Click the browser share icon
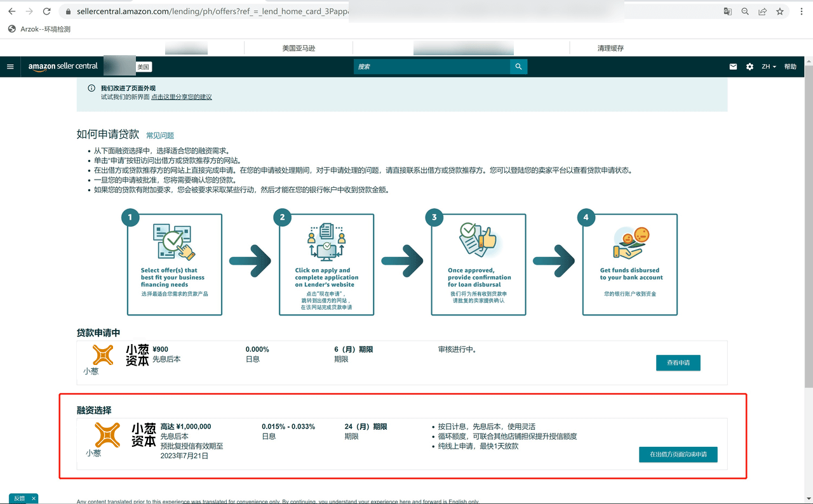813x504 pixels. tap(762, 11)
